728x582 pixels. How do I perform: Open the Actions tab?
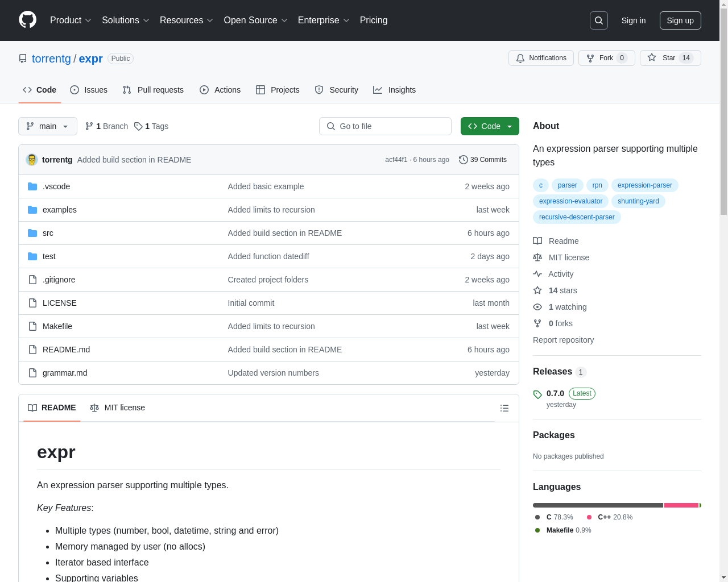click(220, 90)
